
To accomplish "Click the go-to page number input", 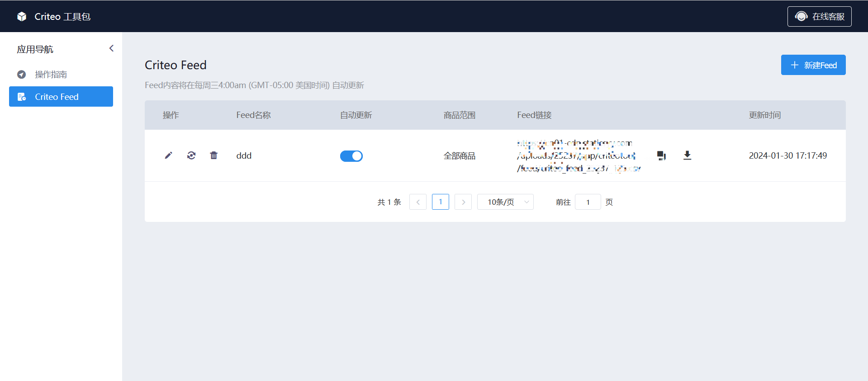I will tap(588, 202).
